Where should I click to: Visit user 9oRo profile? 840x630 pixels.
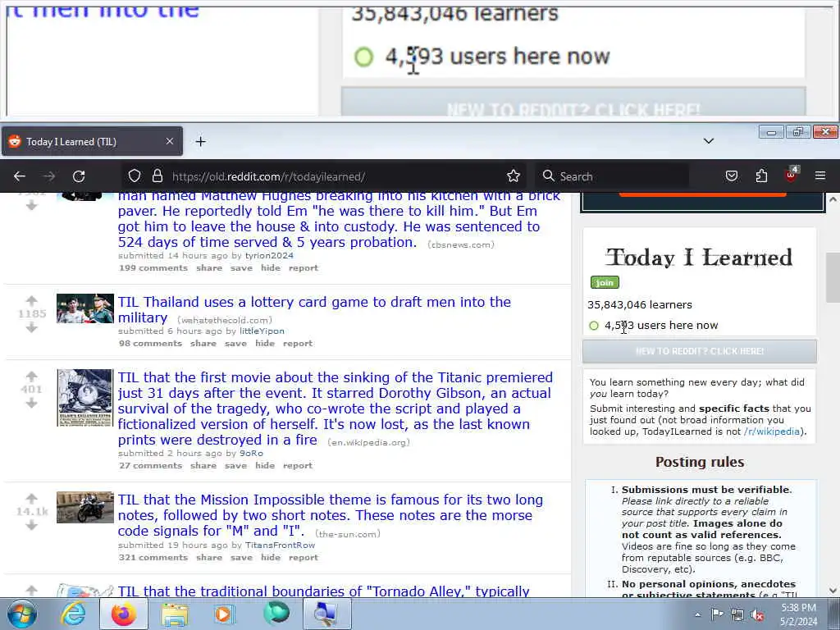(x=251, y=453)
